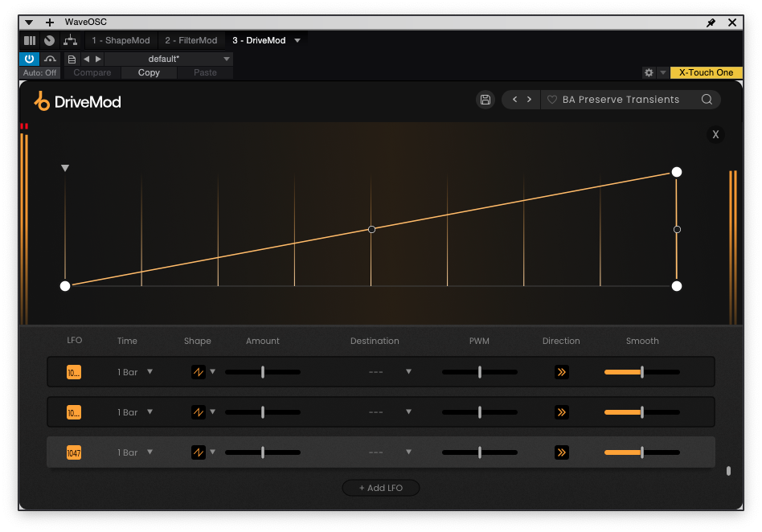Click the Paste button
Screen dimensions: 762x532
205,72
